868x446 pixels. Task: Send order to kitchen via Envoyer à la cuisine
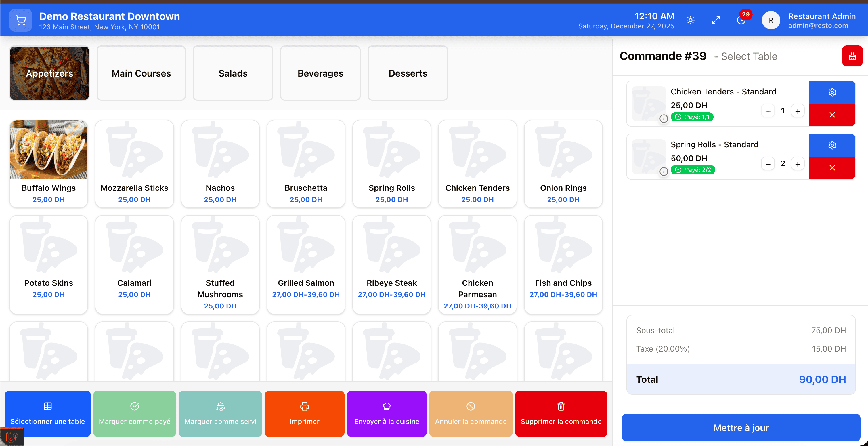pos(387,414)
